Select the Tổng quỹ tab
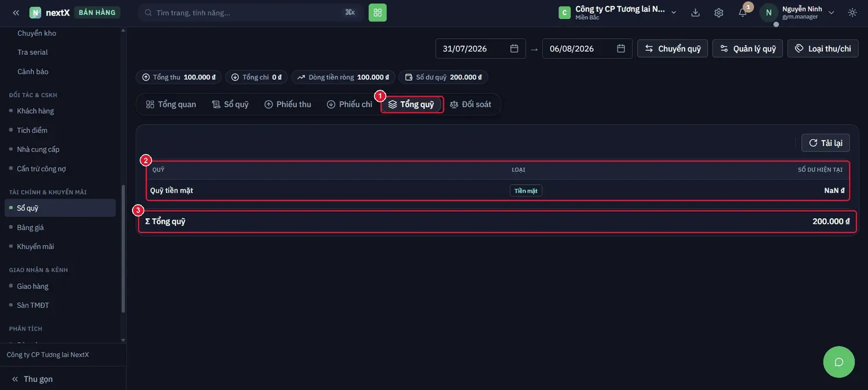 [411, 104]
